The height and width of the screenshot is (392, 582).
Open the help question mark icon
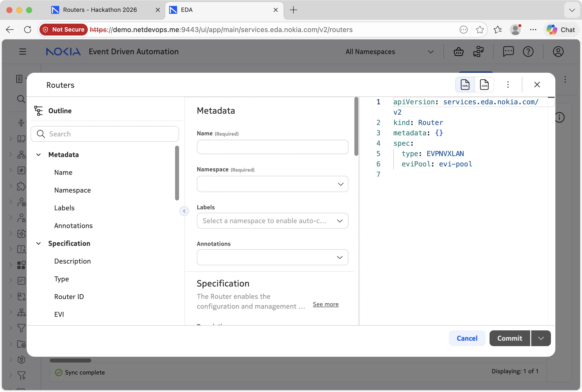pos(528,52)
